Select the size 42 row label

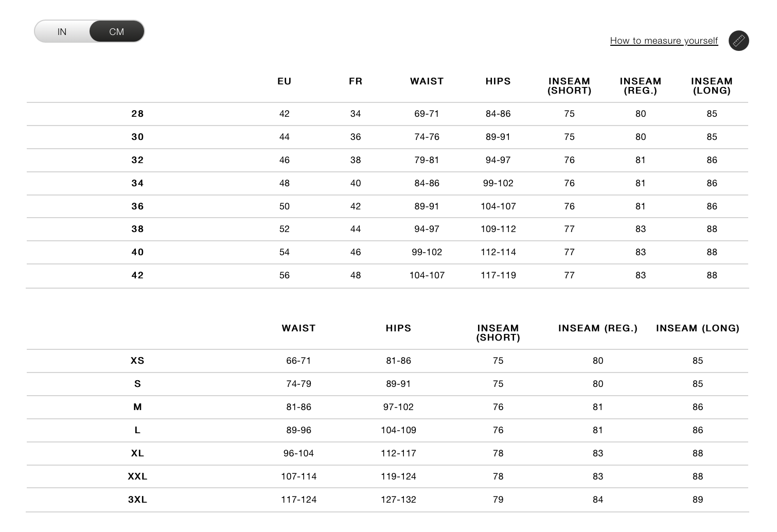137,275
